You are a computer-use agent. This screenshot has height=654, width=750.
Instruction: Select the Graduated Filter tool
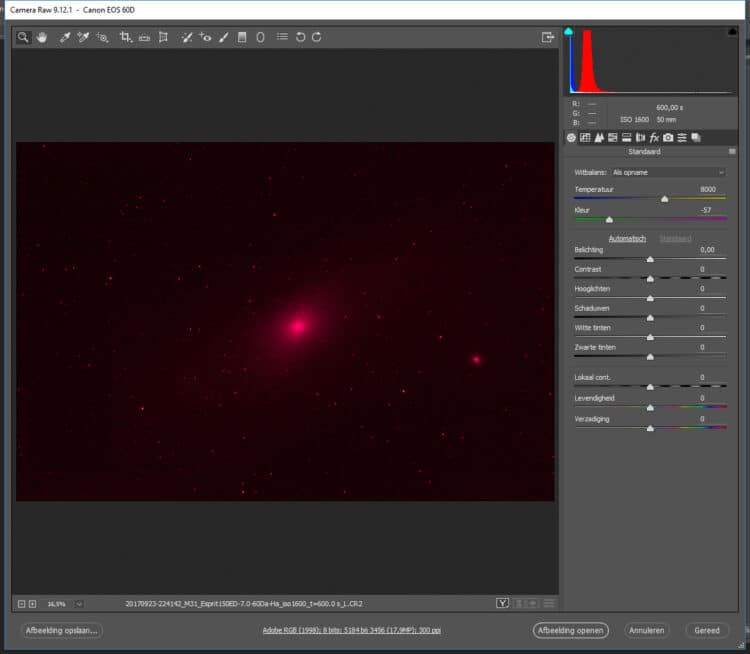tap(242, 37)
